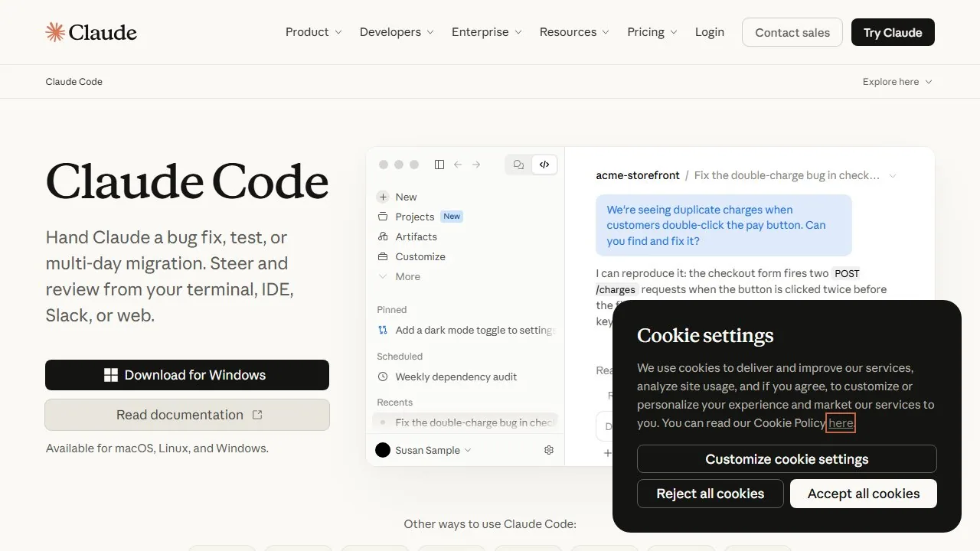Open the settings gear in demo sidebar
980x551 pixels.
549,450
